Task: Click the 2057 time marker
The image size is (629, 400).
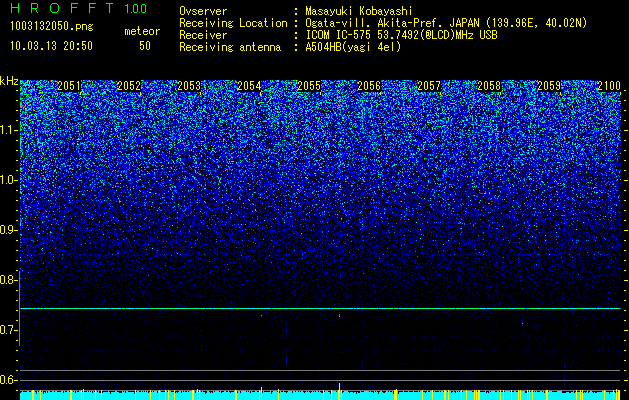Action: pos(429,86)
